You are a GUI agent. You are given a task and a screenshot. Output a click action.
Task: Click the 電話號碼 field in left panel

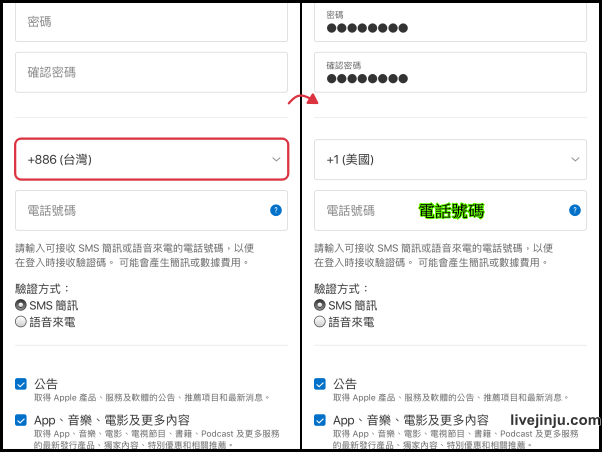[x=151, y=210]
